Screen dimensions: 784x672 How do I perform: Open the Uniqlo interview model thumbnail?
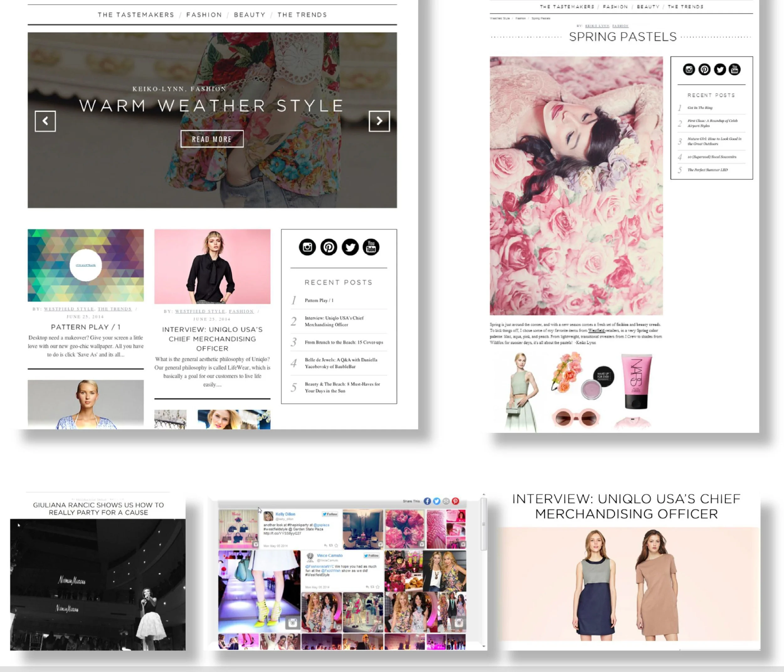pyautogui.click(x=212, y=266)
